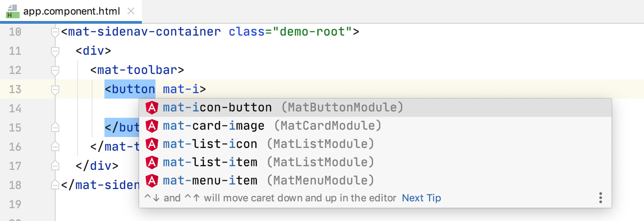Close the app.component.html tab
This screenshot has width=644, height=221.
(x=130, y=11)
